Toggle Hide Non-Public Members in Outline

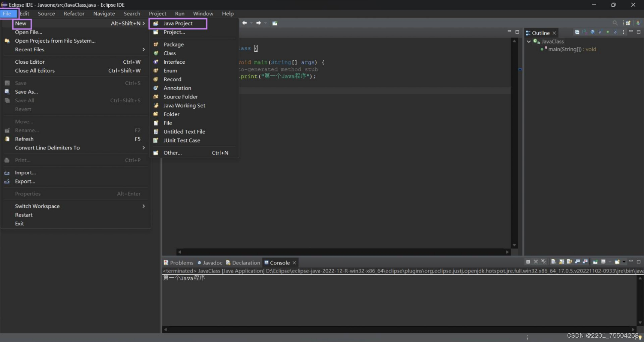click(x=608, y=32)
